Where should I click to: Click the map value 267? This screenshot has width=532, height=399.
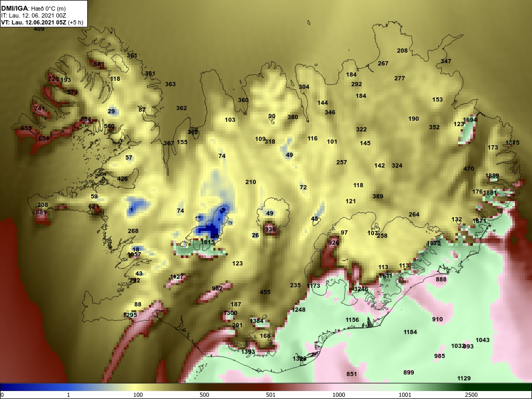click(x=383, y=63)
